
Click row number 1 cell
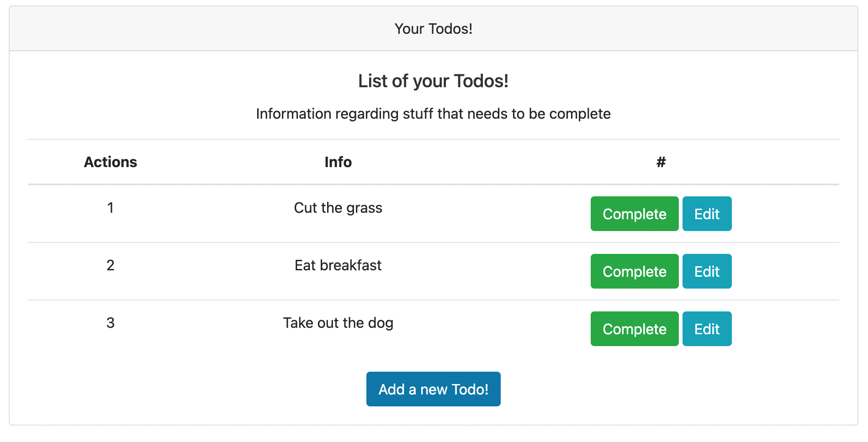pos(111,208)
